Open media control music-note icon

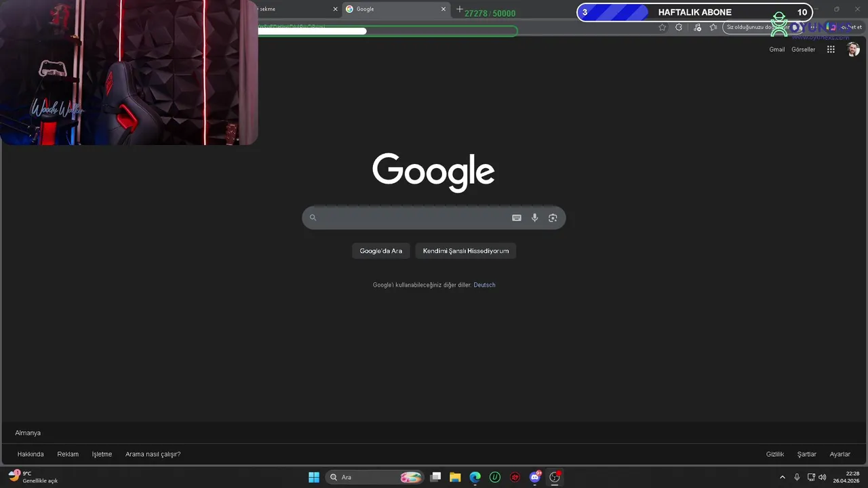(x=697, y=27)
